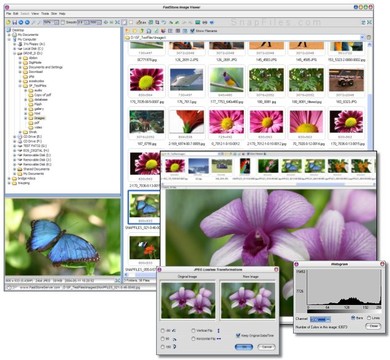The width and height of the screenshot is (390, 360).
Task: Open the File menu
Action: [9, 14]
